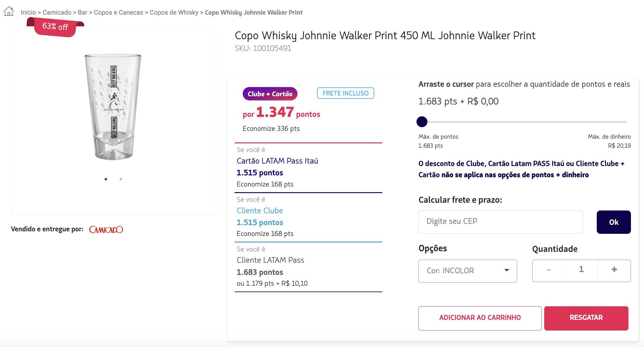This screenshot has width=644, height=347.
Task: Click the 63% off discount badge
Action: pos(55,27)
